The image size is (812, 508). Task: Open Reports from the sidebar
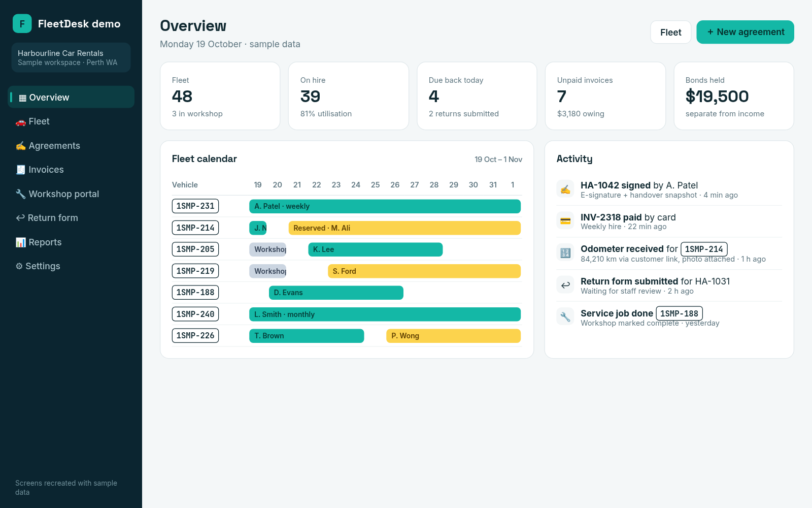coord(71,242)
